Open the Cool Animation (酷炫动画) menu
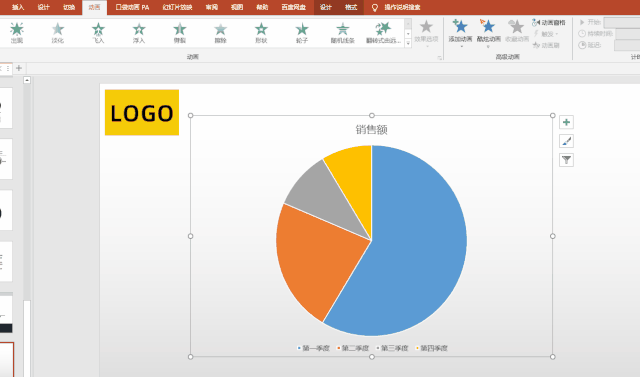The height and width of the screenshot is (377, 640). pyautogui.click(x=489, y=33)
